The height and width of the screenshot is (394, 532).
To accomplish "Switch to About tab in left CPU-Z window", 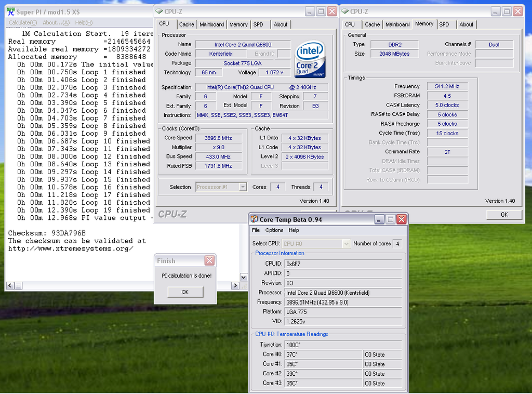I will [281, 24].
